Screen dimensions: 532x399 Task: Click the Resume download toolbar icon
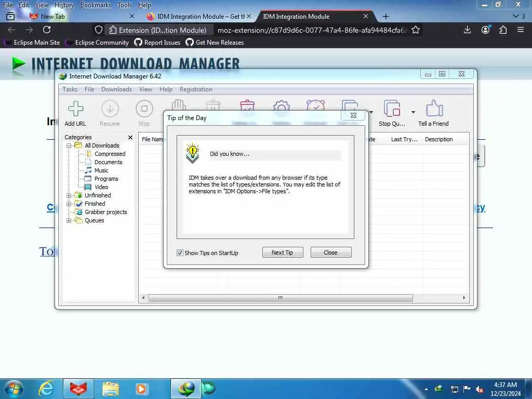pos(110,109)
